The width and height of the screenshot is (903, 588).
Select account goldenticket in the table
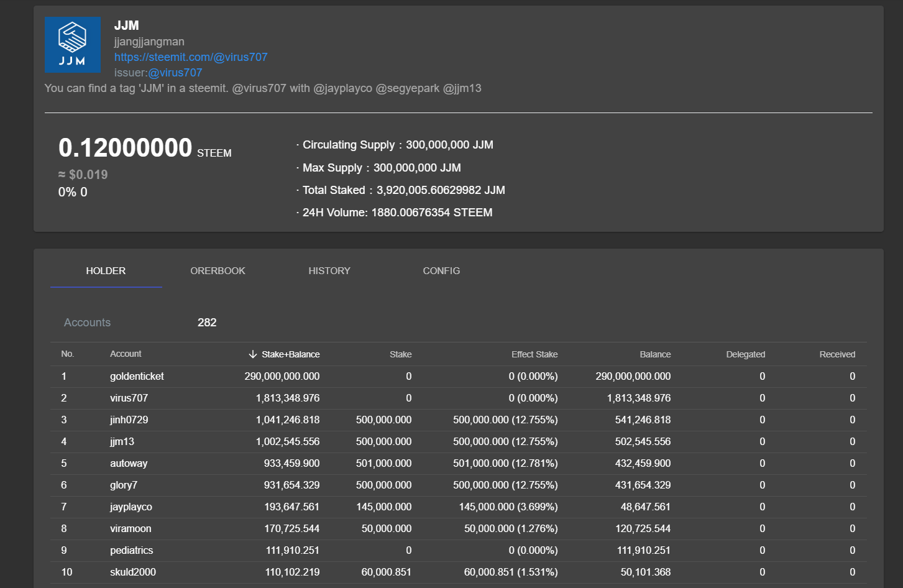(x=137, y=377)
